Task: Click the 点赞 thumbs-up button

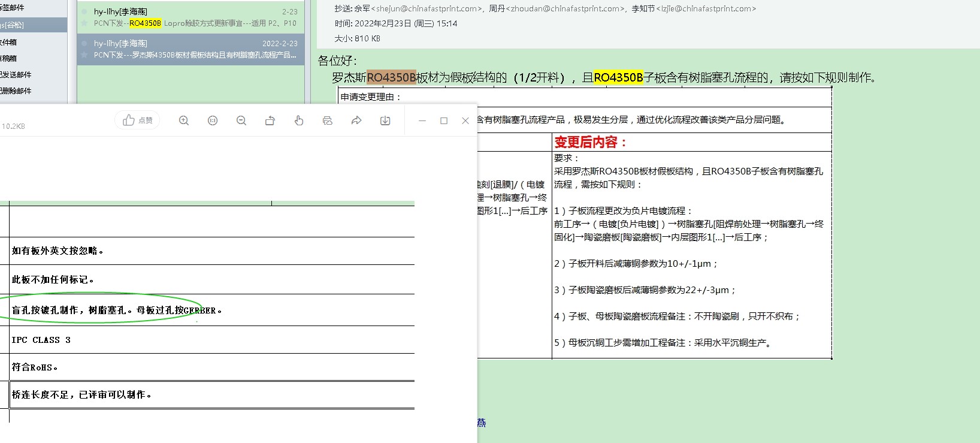Action: (x=137, y=120)
